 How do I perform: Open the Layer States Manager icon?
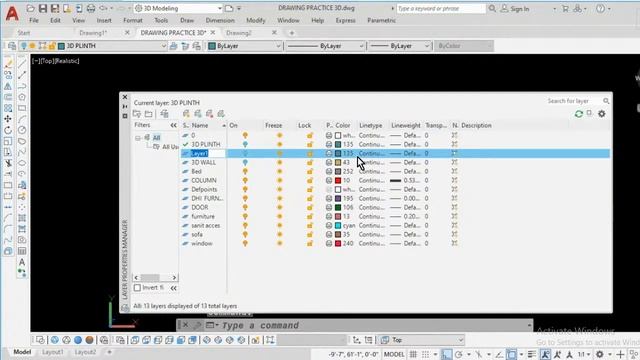click(x=164, y=114)
